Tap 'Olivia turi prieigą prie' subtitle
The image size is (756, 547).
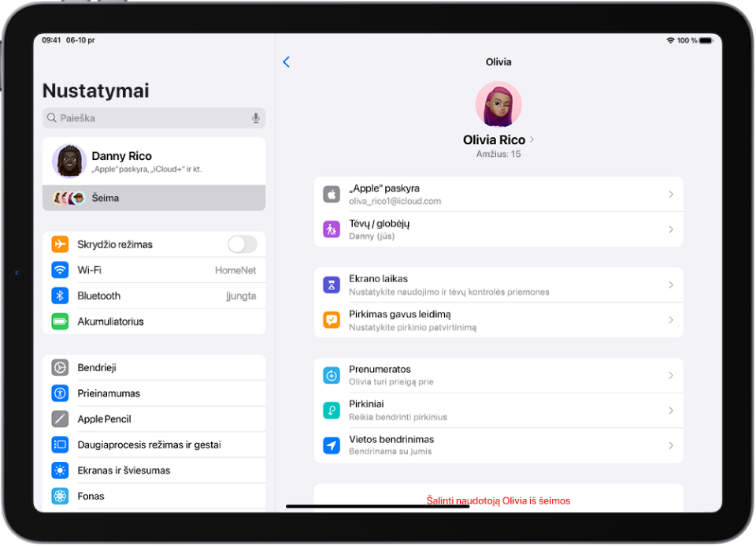(x=391, y=381)
